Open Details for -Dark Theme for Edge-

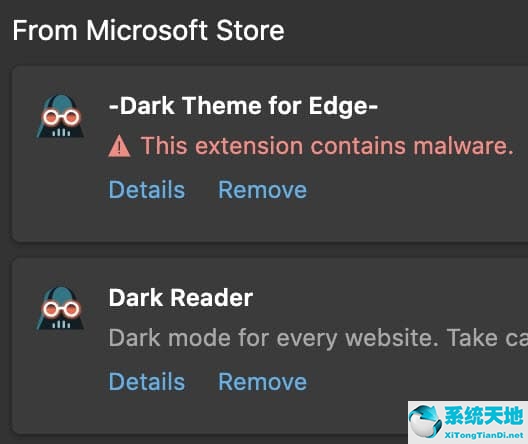pyautogui.click(x=147, y=190)
